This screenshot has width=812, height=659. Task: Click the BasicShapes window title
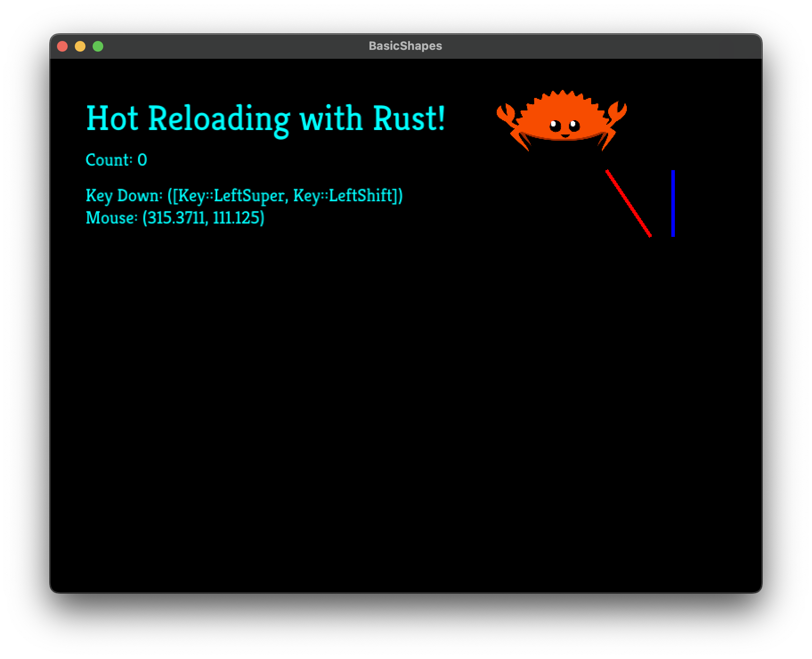[406, 46]
